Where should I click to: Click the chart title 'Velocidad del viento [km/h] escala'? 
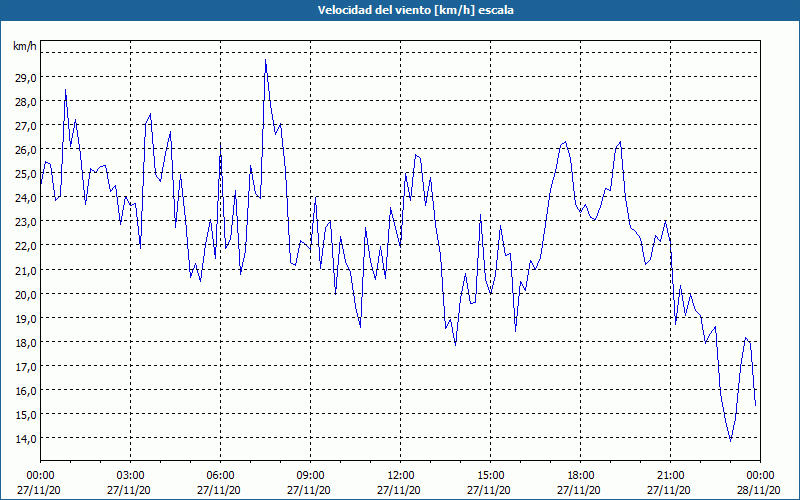click(415, 10)
